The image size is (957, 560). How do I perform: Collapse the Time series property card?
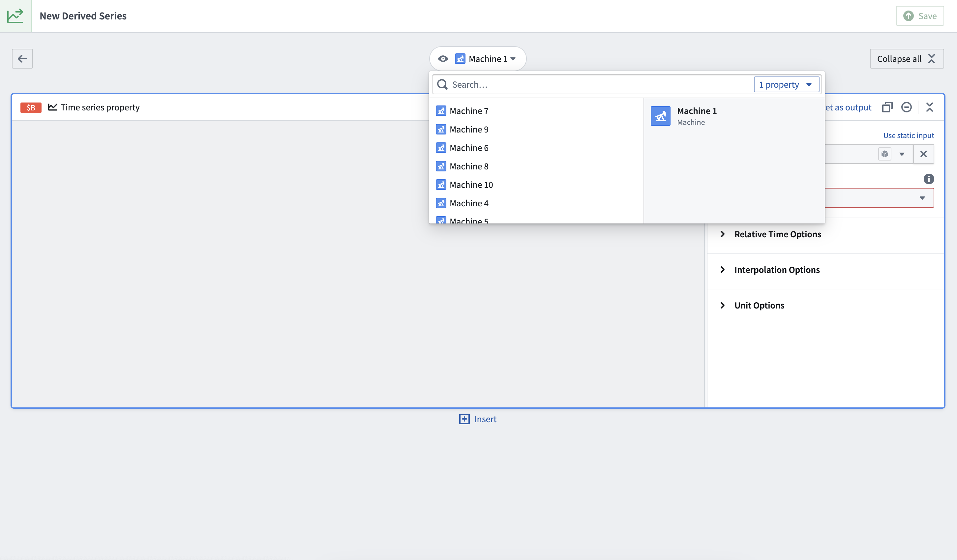click(x=929, y=107)
